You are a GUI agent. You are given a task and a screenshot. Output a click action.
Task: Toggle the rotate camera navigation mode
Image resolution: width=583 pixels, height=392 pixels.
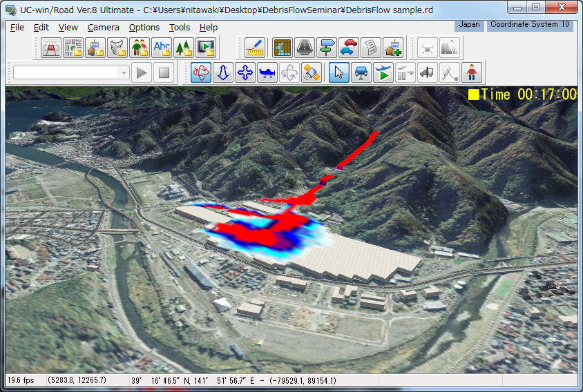[201, 72]
